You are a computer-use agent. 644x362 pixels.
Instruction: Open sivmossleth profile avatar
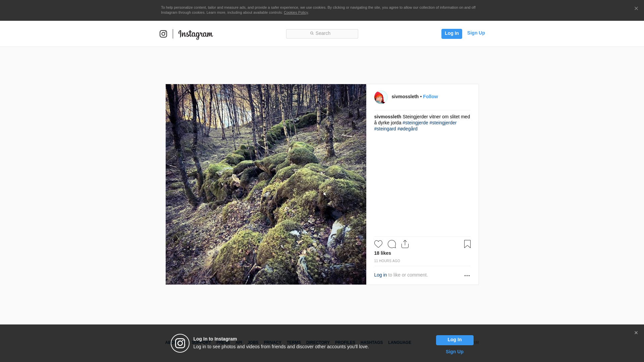[x=381, y=97]
